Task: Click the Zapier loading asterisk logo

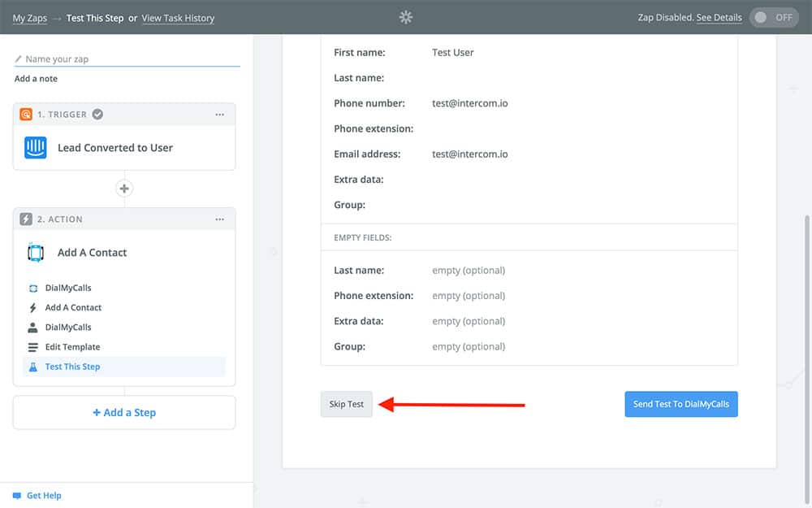Action: coord(406,17)
